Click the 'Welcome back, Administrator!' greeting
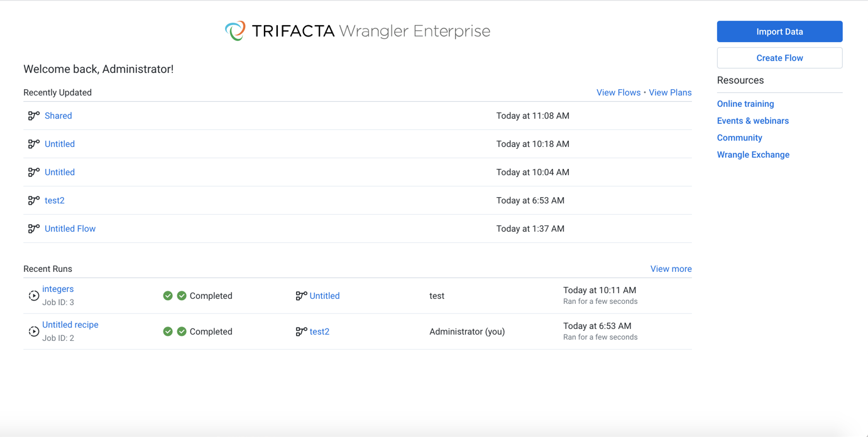Viewport: 868px width, 437px height. [99, 69]
